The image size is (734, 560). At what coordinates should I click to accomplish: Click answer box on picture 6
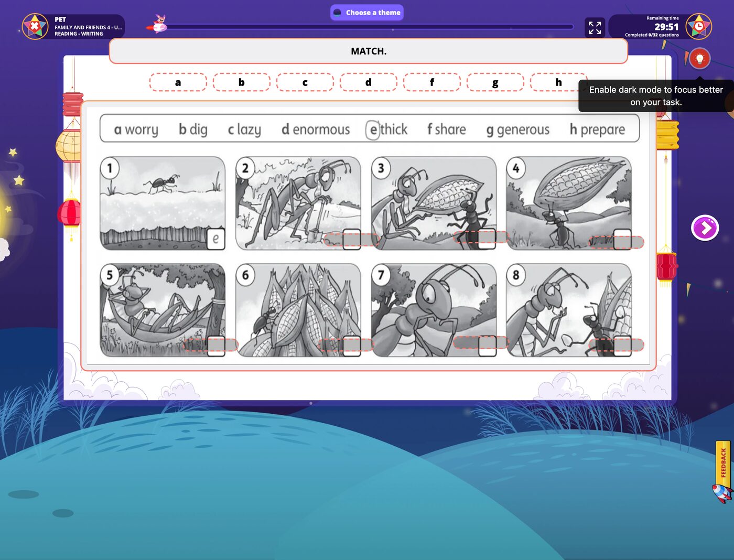click(346, 345)
